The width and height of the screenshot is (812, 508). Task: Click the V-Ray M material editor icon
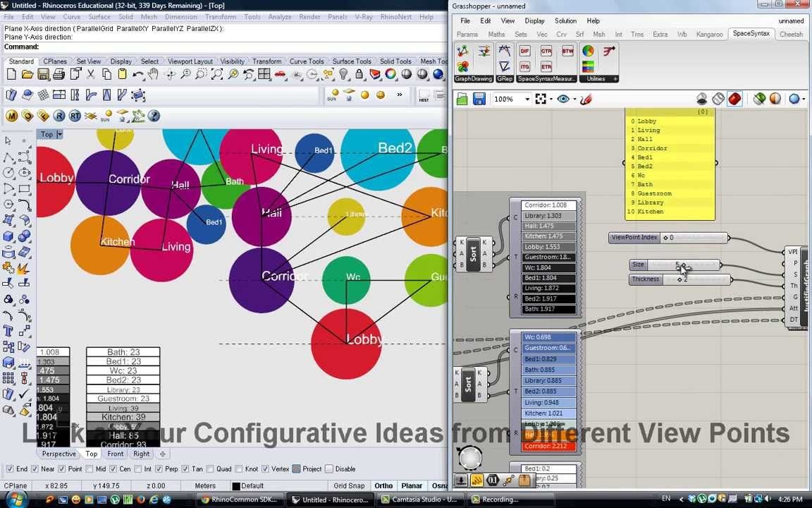[x=11, y=116]
